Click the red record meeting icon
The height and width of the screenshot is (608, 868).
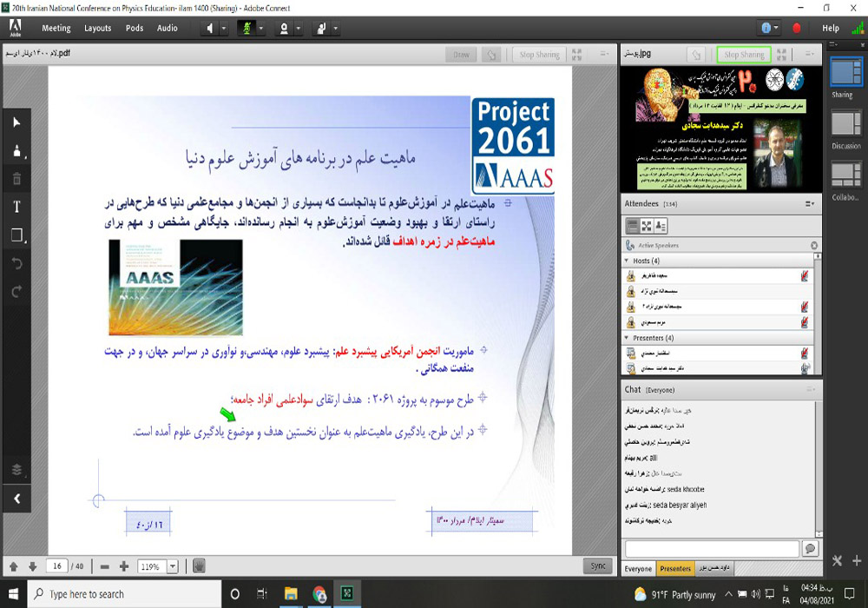(797, 28)
